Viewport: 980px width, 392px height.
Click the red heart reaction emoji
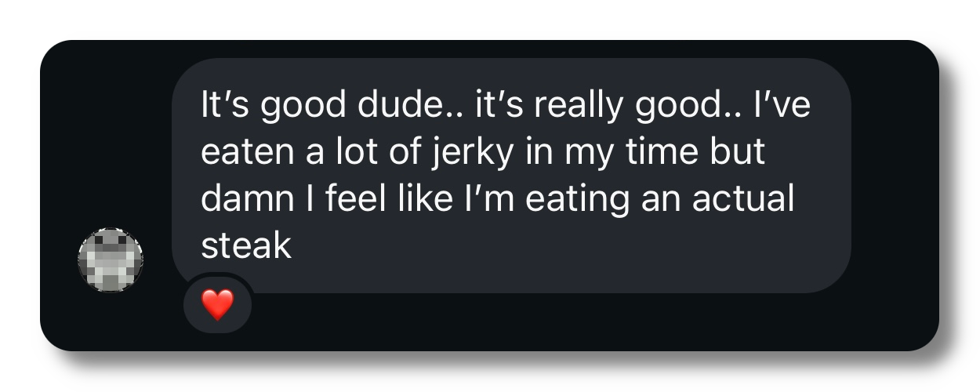(x=217, y=304)
